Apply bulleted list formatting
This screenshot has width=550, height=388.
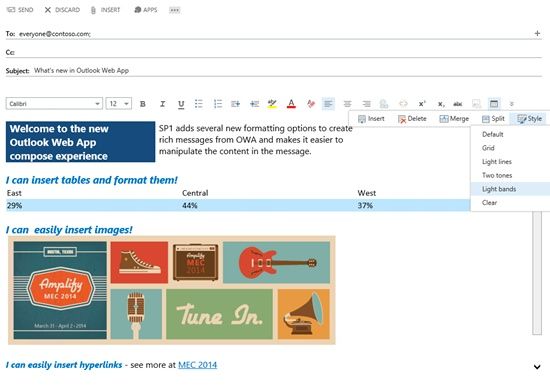pos(199,104)
